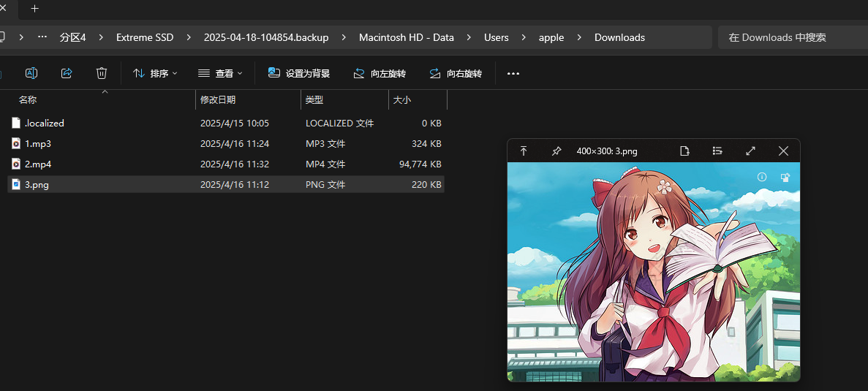The image size is (868, 391).
Task: Click the open-with list icon in preview
Action: [718, 151]
